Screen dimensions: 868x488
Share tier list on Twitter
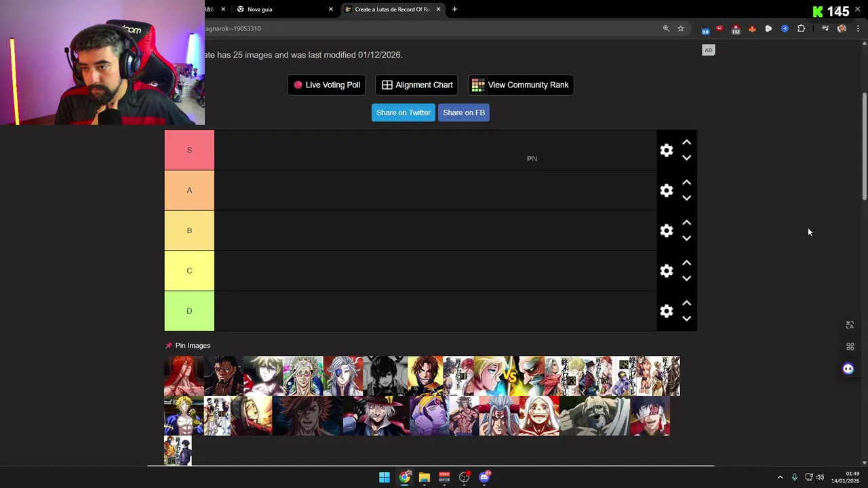click(x=403, y=113)
